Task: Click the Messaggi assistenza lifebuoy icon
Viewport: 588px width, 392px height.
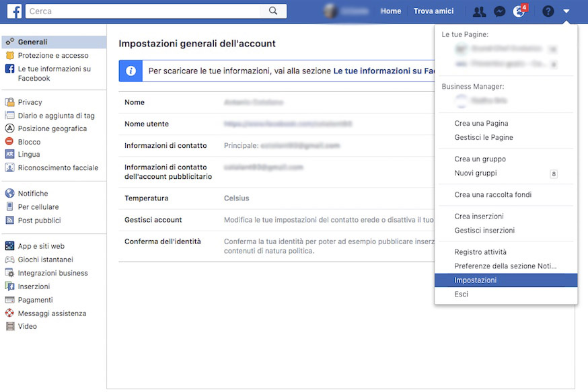Action: [10, 313]
